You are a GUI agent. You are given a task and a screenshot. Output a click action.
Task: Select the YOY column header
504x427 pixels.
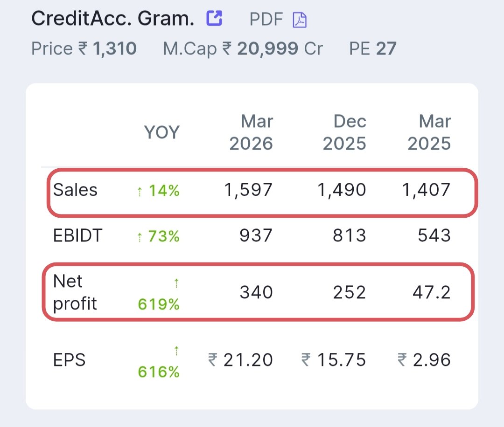click(x=161, y=132)
